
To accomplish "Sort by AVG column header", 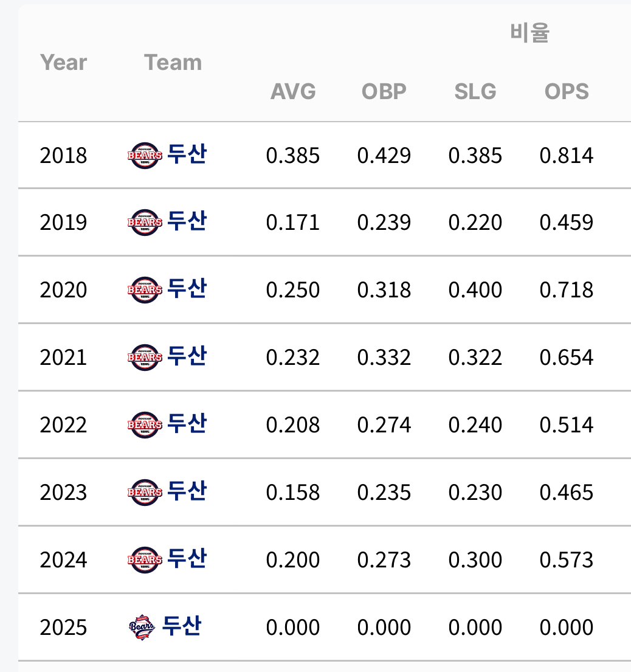I will coord(293,92).
